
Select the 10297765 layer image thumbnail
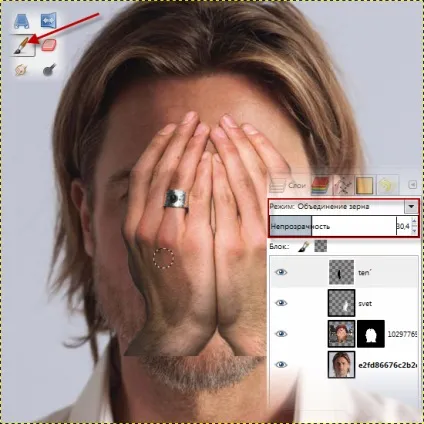coord(341,334)
